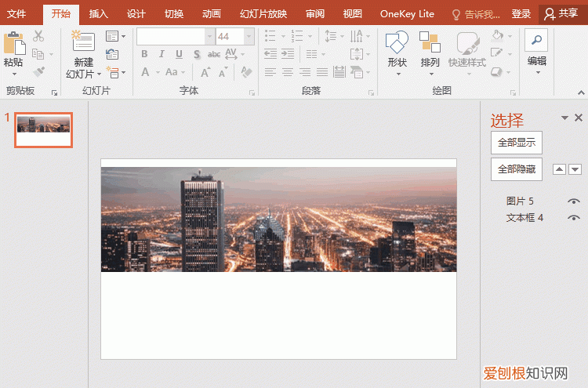Switch to the 插入 (Insert) tab
The height and width of the screenshot is (388, 588).
(99, 14)
